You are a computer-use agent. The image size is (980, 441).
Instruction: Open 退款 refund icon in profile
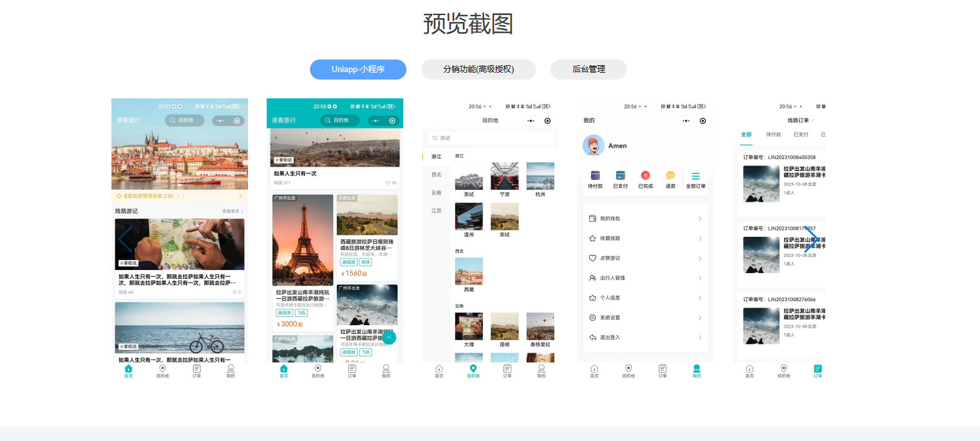tap(671, 176)
